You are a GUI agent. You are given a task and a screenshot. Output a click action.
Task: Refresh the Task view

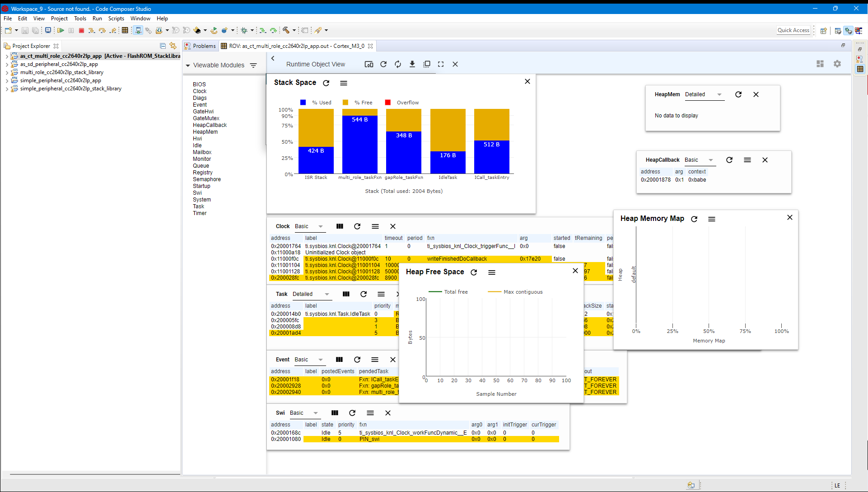coord(364,294)
